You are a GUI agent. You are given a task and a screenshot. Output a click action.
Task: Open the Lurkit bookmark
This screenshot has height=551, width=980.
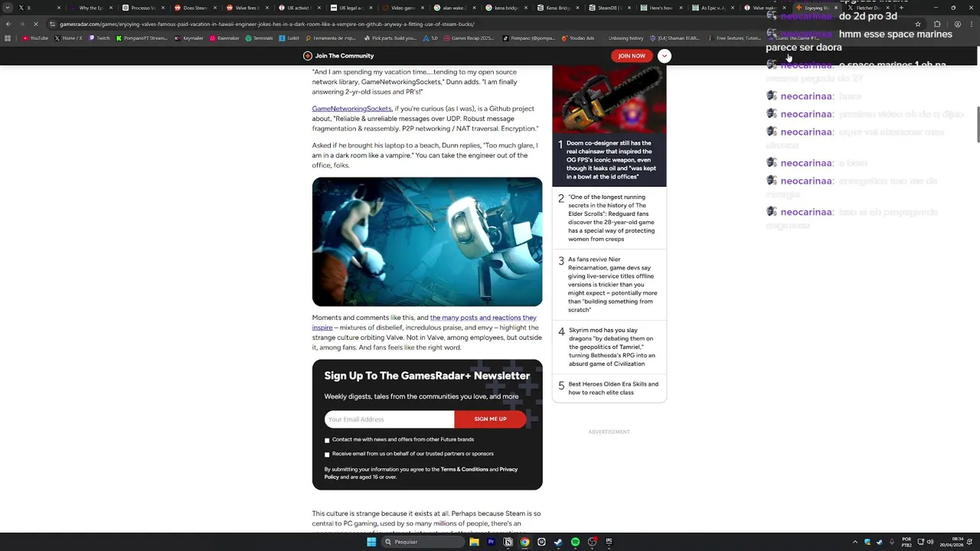pyautogui.click(x=290, y=38)
